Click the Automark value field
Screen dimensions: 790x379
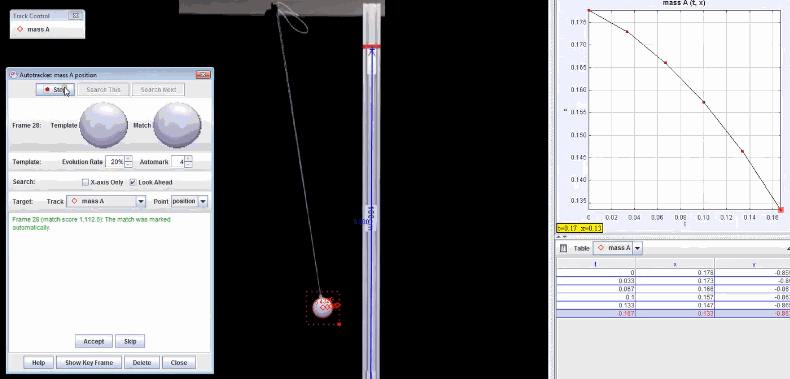178,162
